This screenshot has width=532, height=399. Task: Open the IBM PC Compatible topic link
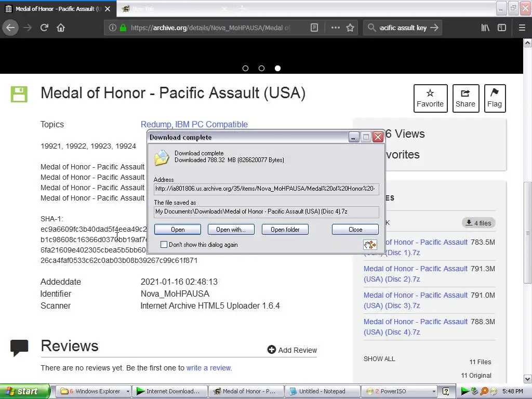coord(211,125)
